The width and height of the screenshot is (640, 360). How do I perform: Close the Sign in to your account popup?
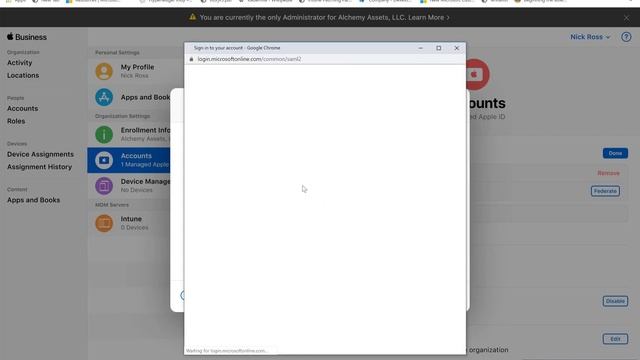pyautogui.click(x=457, y=48)
